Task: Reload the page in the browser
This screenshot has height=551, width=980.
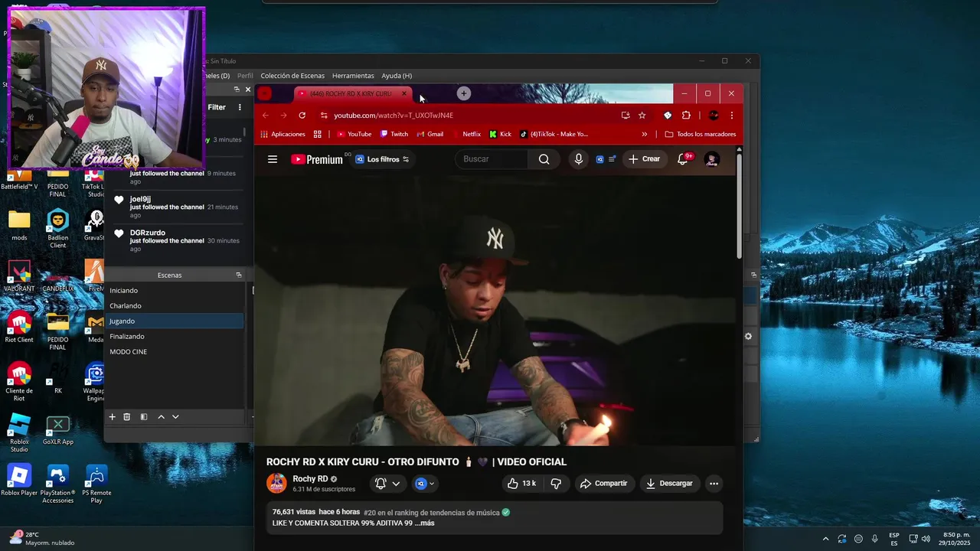Action: [x=302, y=116]
